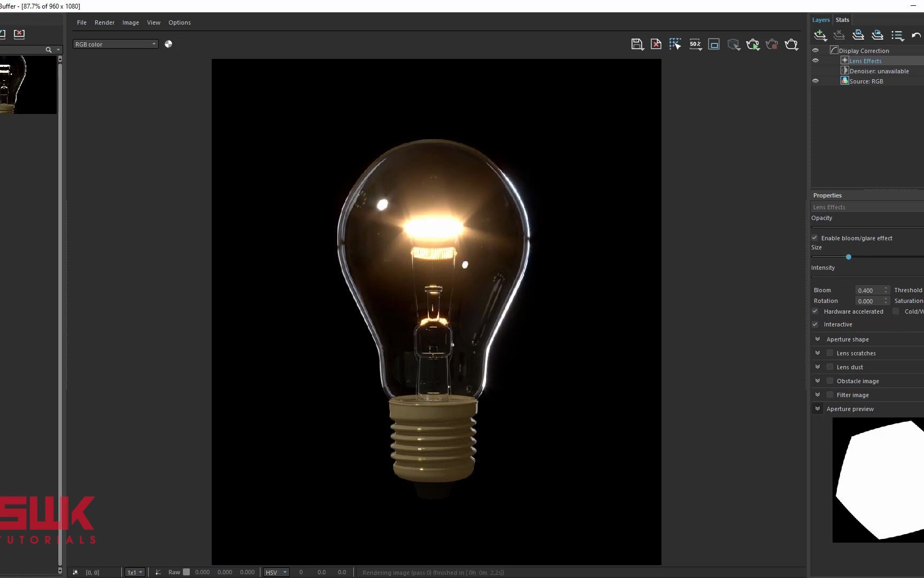Image resolution: width=924 pixels, height=578 pixels.
Task: Set viewer zoom to 50%
Action: point(695,44)
